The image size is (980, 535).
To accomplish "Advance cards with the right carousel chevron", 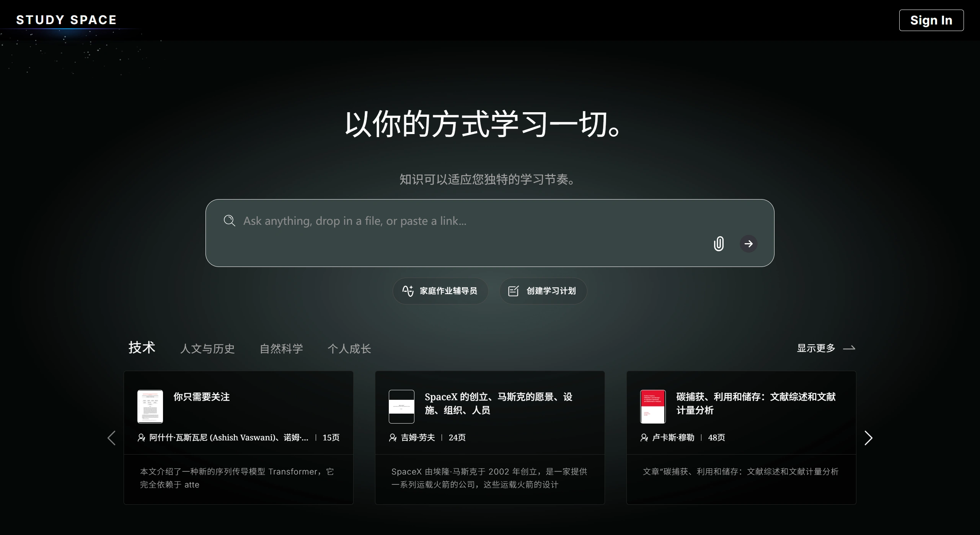I will pyautogui.click(x=868, y=438).
